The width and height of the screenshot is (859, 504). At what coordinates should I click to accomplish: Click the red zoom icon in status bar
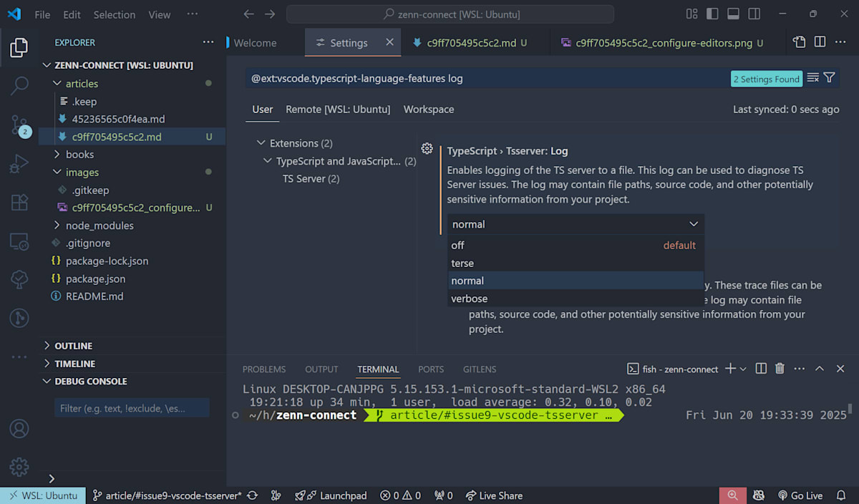point(732,495)
